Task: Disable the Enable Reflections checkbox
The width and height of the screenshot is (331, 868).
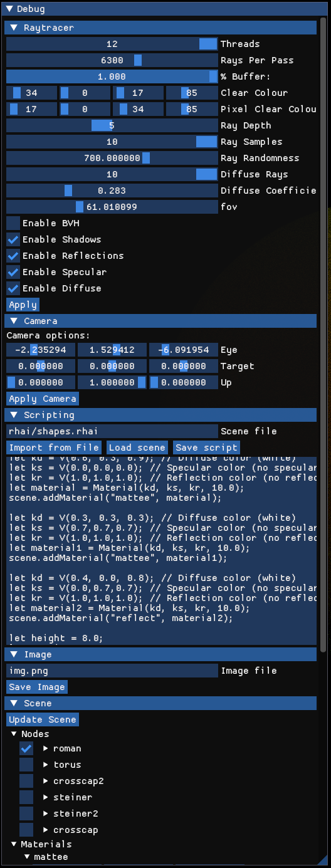Action: (x=13, y=256)
